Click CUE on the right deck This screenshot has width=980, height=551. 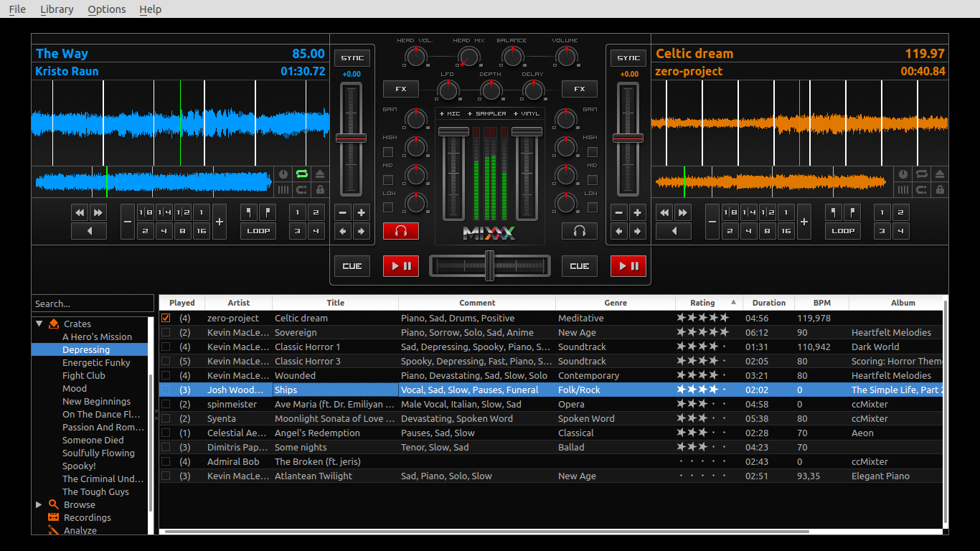tap(580, 266)
